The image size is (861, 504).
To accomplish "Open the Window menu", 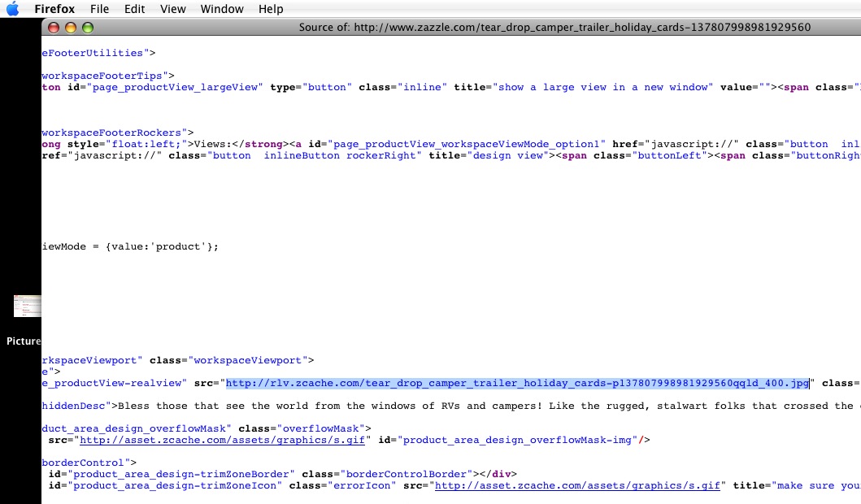I will point(222,9).
